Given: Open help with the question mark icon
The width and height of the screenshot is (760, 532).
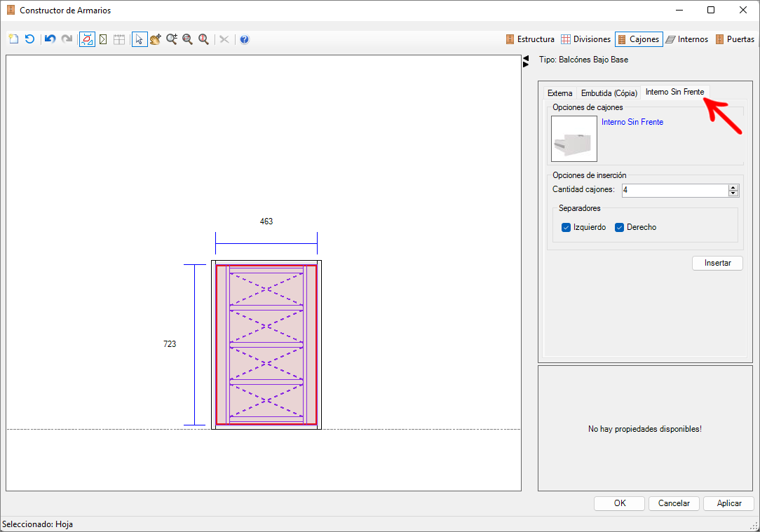Looking at the screenshot, I should point(244,39).
